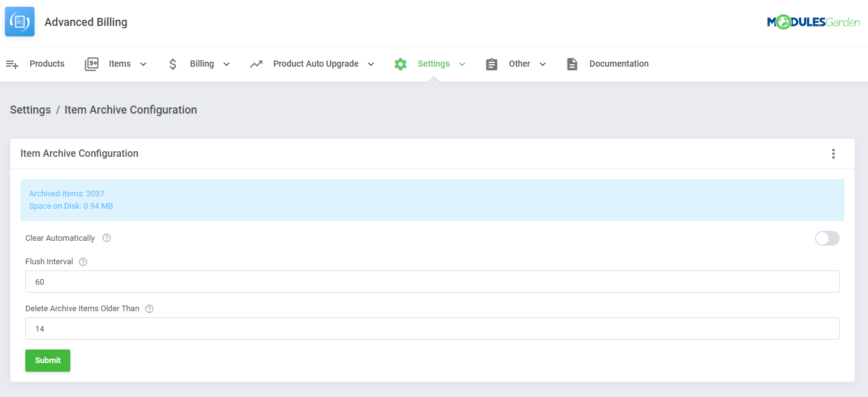The width and height of the screenshot is (868, 397).
Task: Click the Advanced Billing logo icon
Action: click(x=20, y=22)
